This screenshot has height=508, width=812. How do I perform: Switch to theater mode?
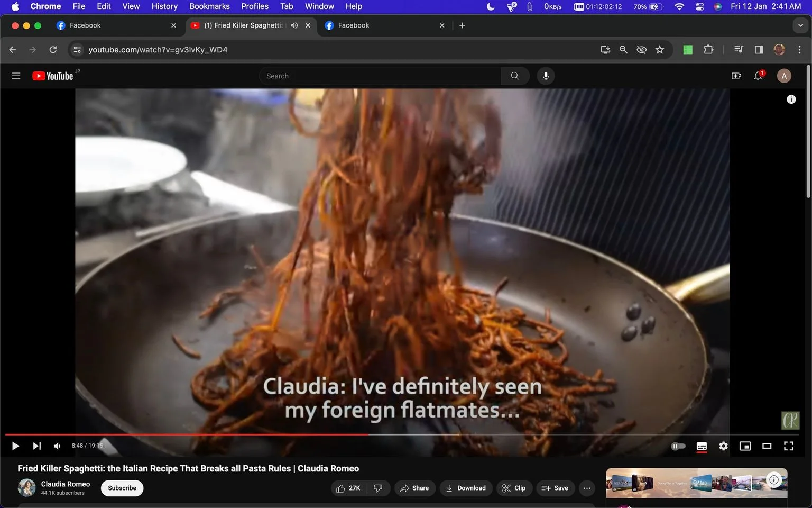(x=767, y=446)
